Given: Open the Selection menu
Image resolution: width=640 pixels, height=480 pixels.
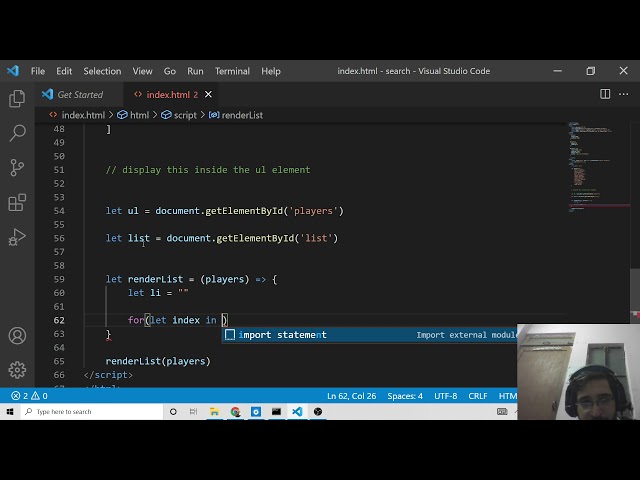Looking at the screenshot, I should tap(102, 71).
